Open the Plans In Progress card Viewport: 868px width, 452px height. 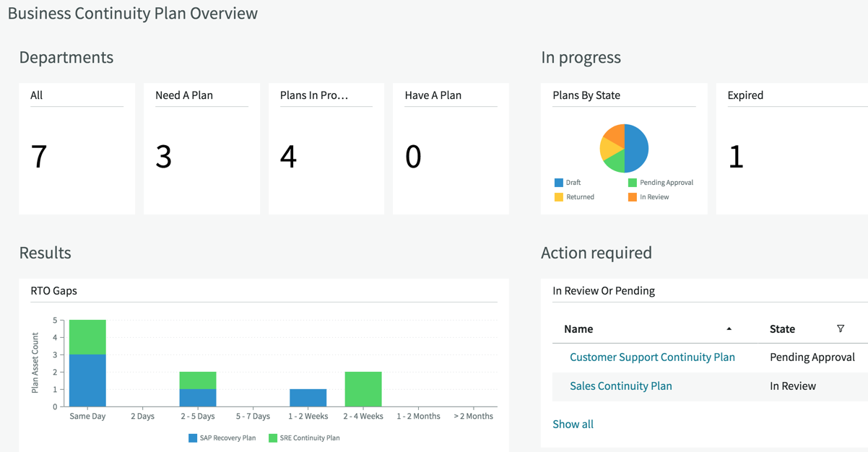pyautogui.click(x=326, y=149)
